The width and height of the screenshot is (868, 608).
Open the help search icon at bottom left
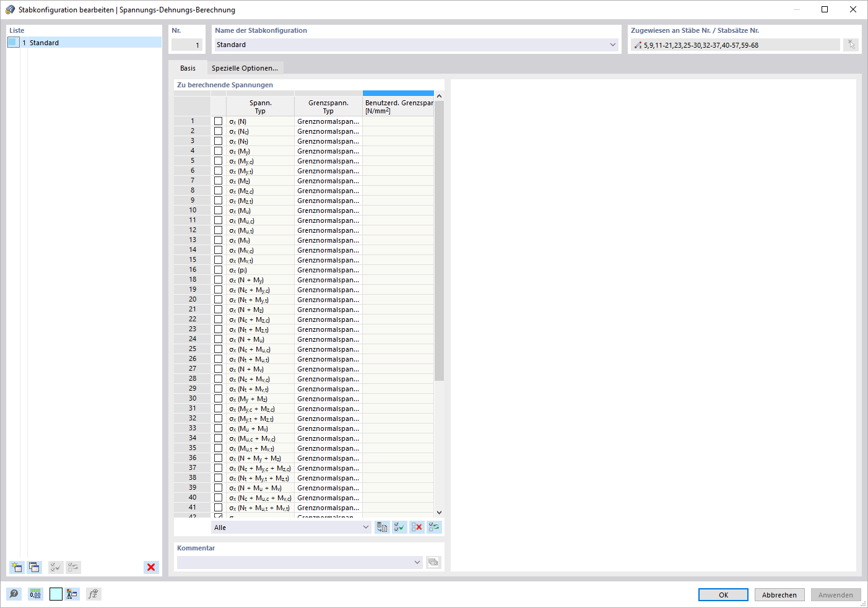pyautogui.click(x=14, y=594)
